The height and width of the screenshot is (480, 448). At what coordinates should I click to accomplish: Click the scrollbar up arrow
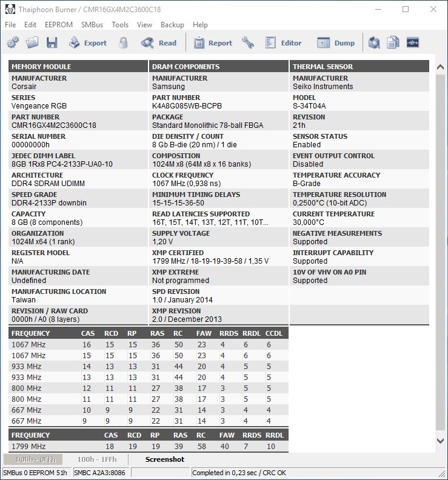(440, 67)
